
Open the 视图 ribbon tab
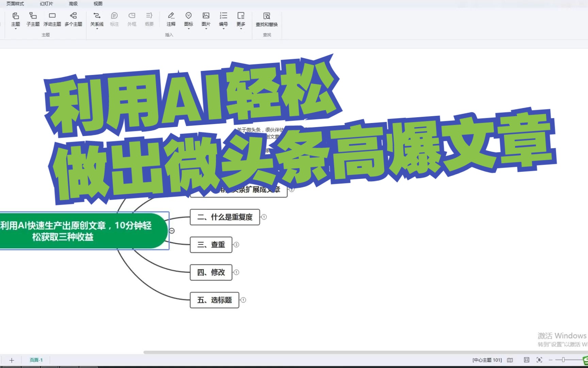point(98,4)
